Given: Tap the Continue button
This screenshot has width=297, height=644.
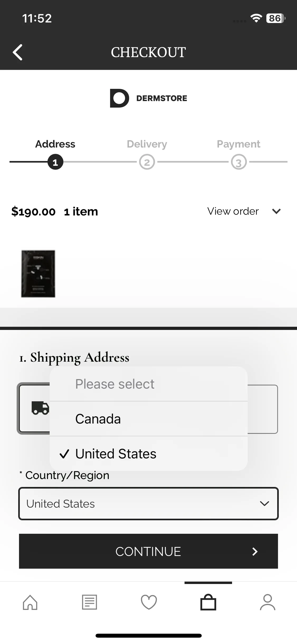Looking at the screenshot, I should point(148,551).
